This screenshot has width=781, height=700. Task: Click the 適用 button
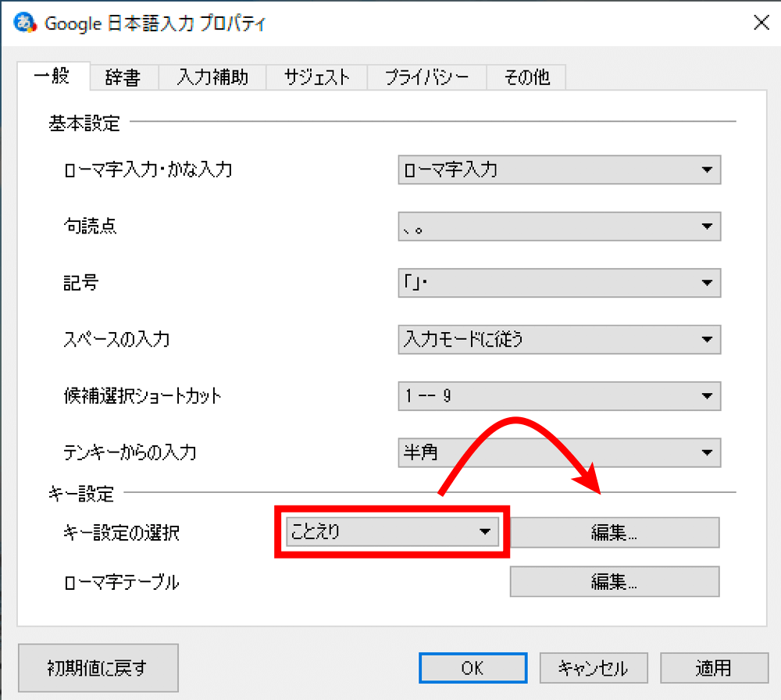pos(714,668)
